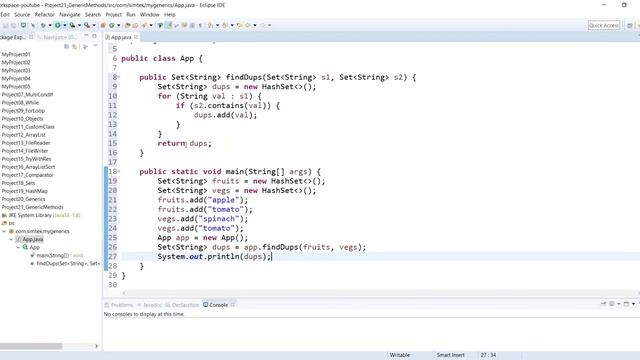640x360 pixels.
Task: Select Project20_Generics in Package Explorer
Action: (23, 199)
